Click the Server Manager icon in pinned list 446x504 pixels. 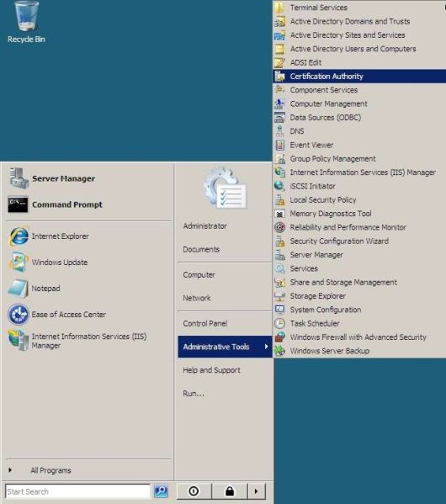click(19, 178)
